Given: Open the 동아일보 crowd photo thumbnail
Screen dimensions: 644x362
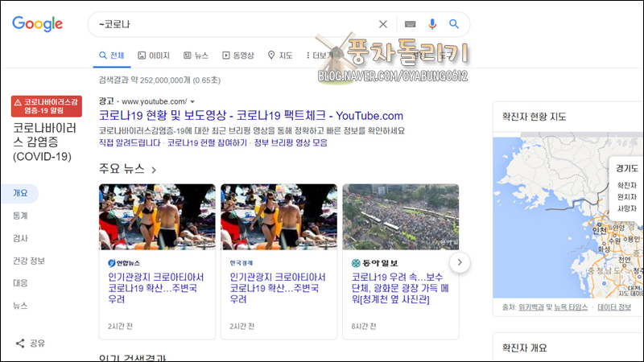Looking at the screenshot, I should tap(401, 216).
